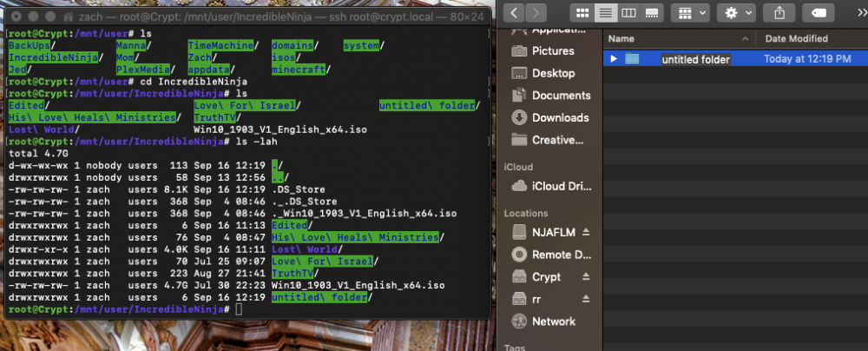The width and height of the screenshot is (868, 351).
Task: Switch Finder to column view
Action: (x=628, y=12)
